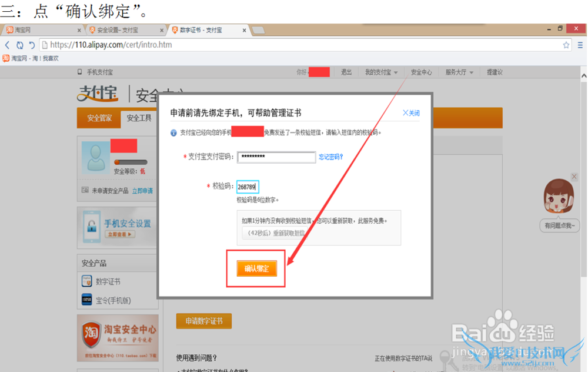Click the 重新获取短信 button
This screenshot has height=372, width=588.
(276, 233)
